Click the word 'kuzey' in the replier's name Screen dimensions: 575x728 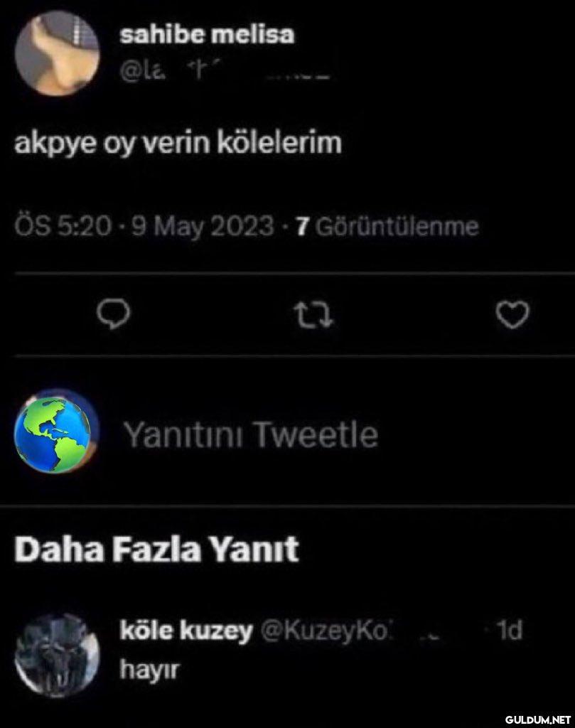pos(216,631)
